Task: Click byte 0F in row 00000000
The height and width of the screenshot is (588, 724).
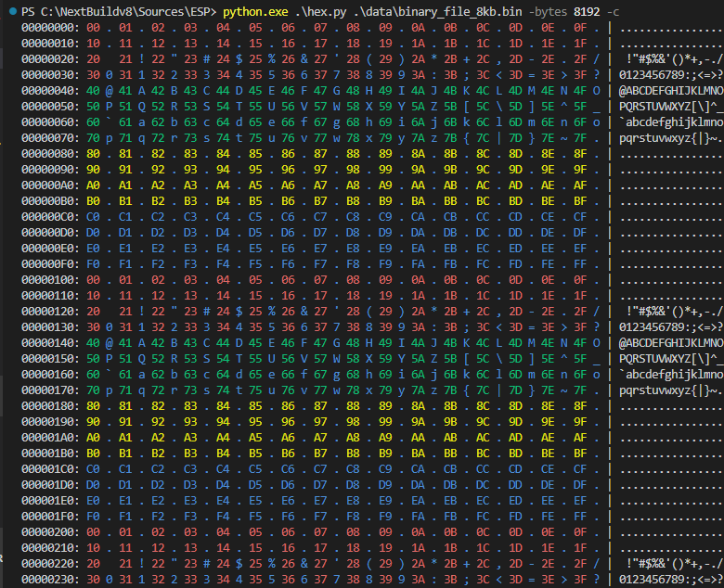Action: click(x=580, y=28)
